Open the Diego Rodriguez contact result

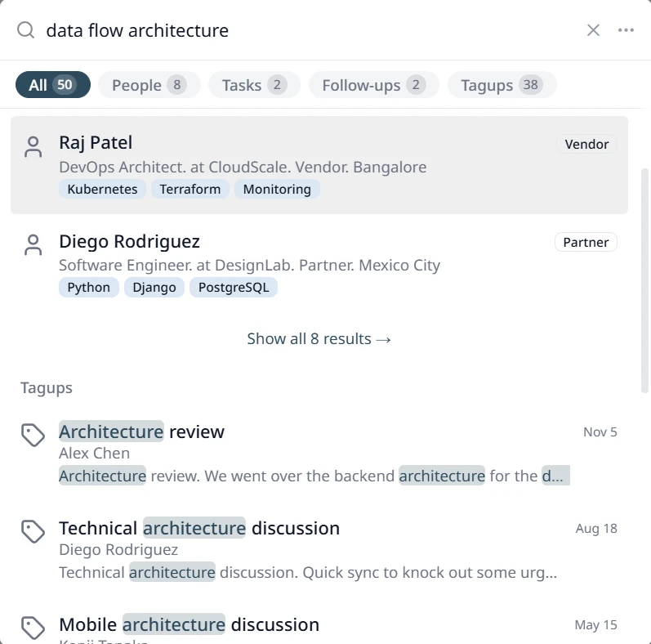click(x=319, y=263)
